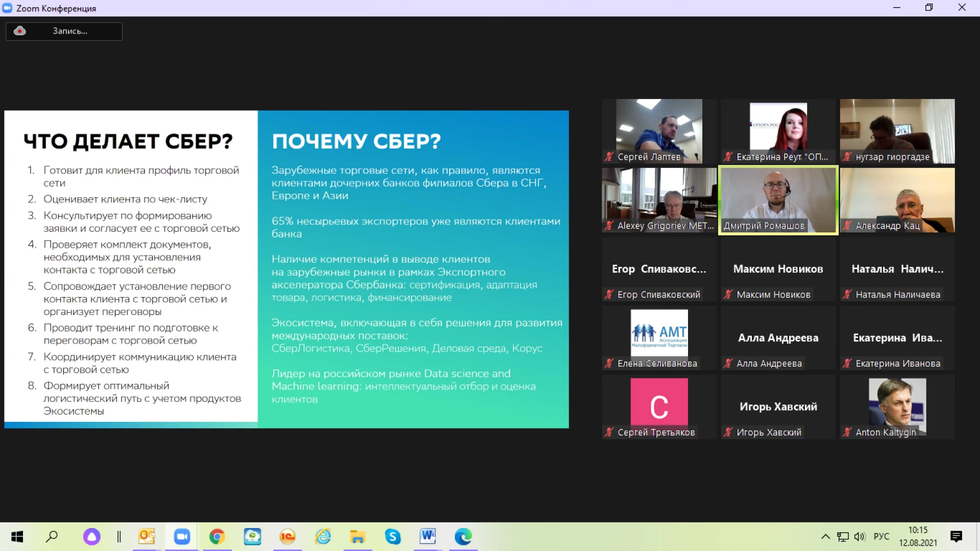Screen dimensions: 980x551
Task: Click muted mic icon of Сергей Лаптев
Action: click(609, 157)
